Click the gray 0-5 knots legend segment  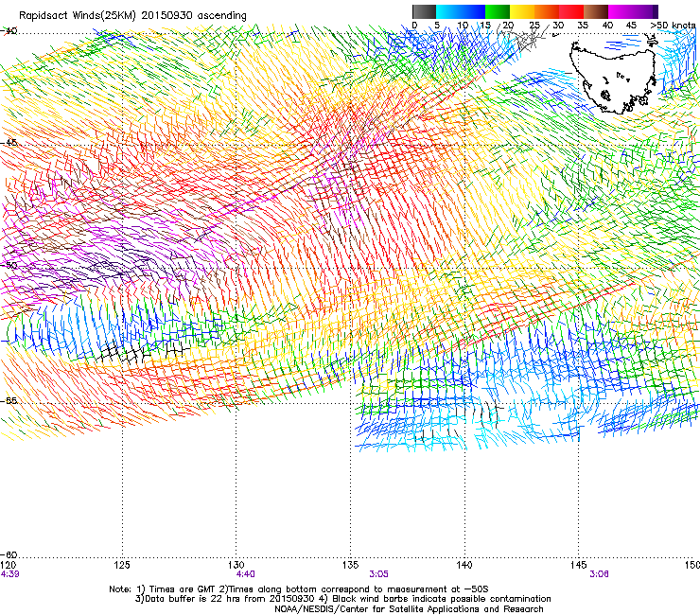424,11
